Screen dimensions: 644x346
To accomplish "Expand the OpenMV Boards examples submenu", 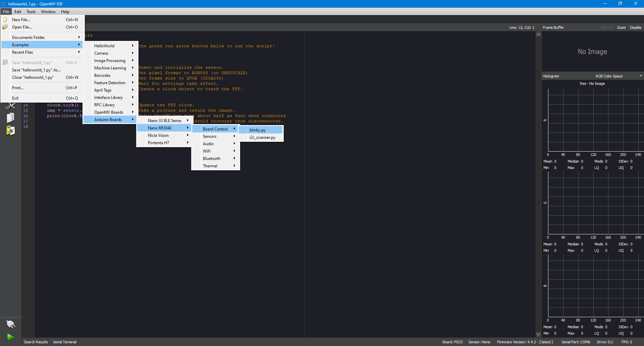I will (110, 112).
